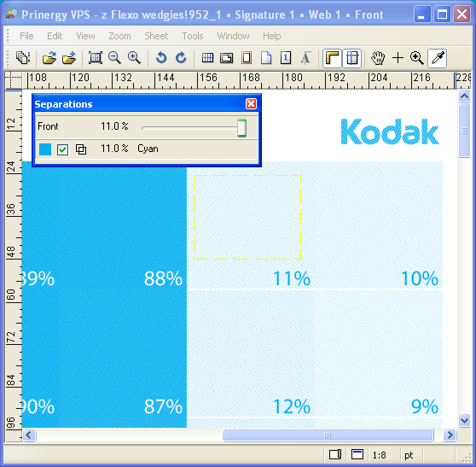Click the fit-to-window icon
476x467 pixels.
96,58
